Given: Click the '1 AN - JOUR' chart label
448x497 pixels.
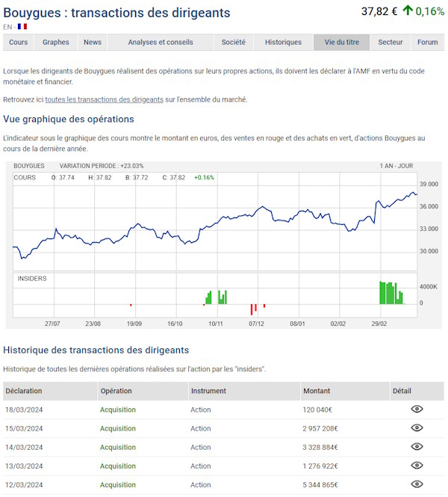Looking at the screenshot, I should [x=396, y=166].
